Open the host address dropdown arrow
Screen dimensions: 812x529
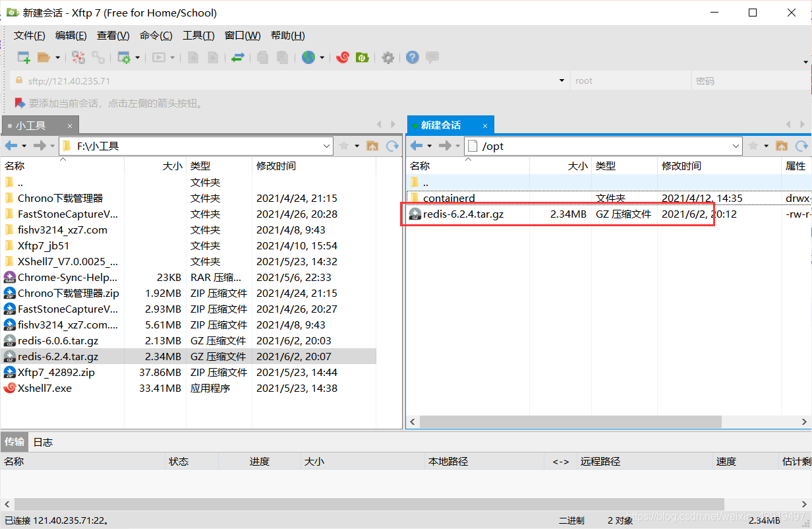coord(562,80)
